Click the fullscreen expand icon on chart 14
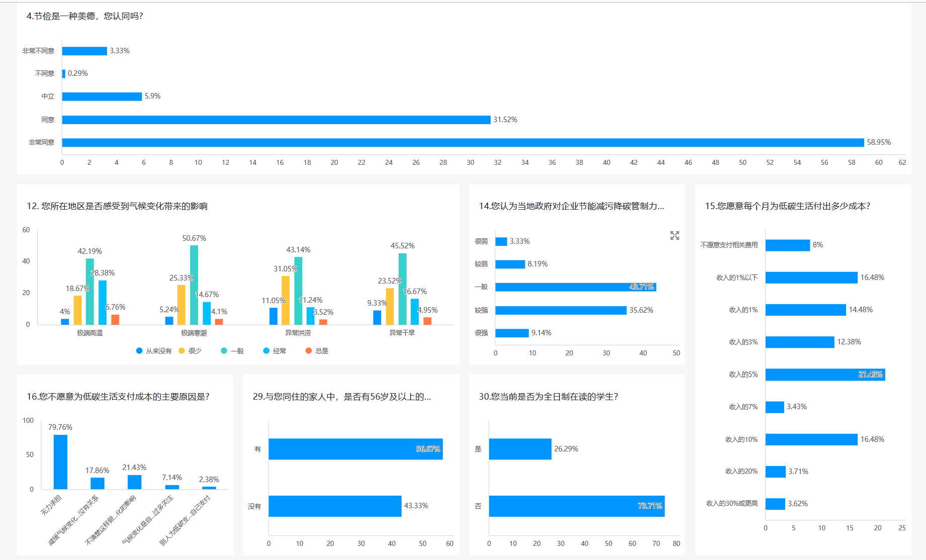This screenshot has height=560, width=926. point(675,235)
